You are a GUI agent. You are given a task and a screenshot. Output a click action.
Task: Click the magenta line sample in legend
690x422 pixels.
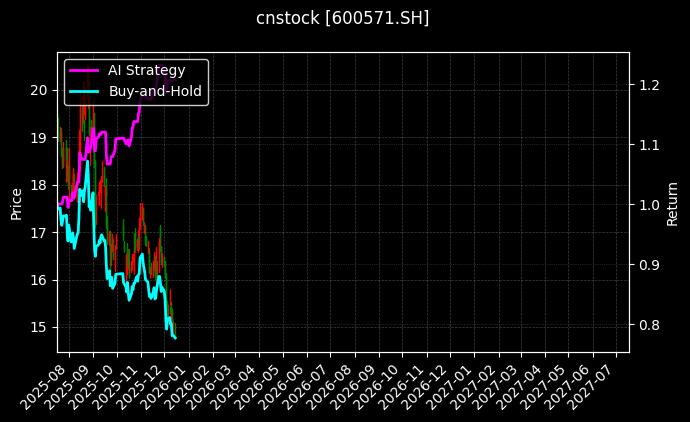pyautogui.click(x=84, y=70)
